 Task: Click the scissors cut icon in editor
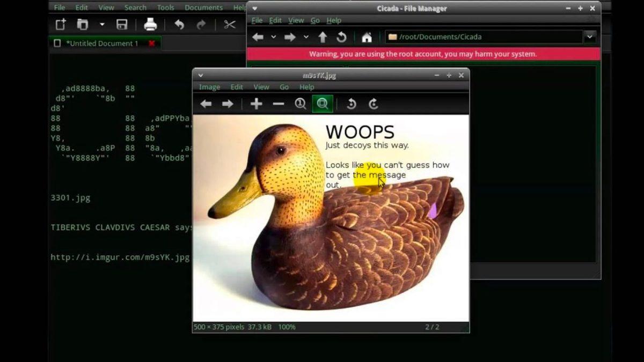(x=230, y=25)
